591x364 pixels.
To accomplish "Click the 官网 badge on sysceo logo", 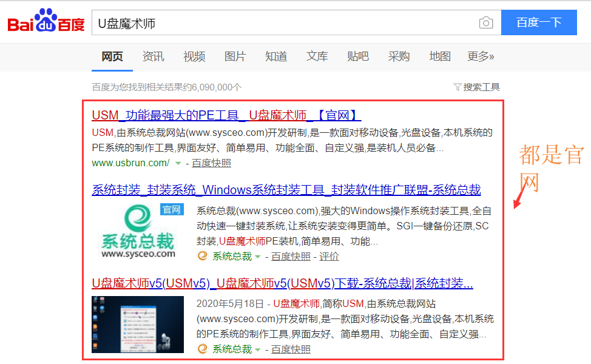I will click(172, 210).
